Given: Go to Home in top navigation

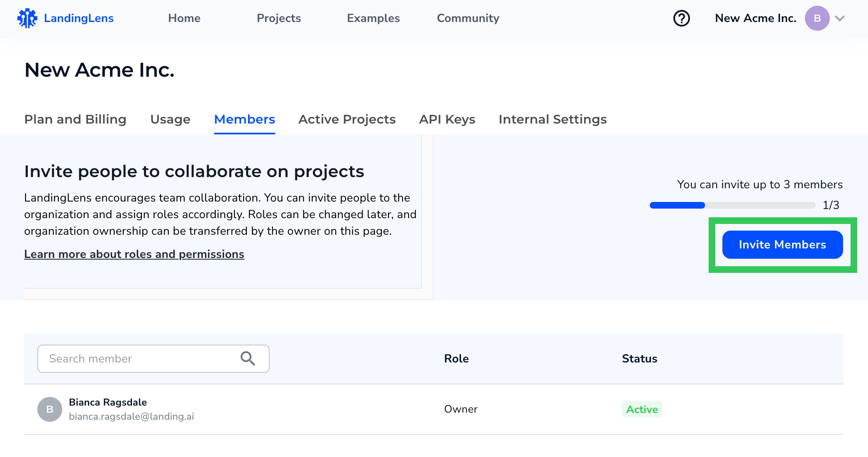Looking at the screenshot, I should pos(184,18).
